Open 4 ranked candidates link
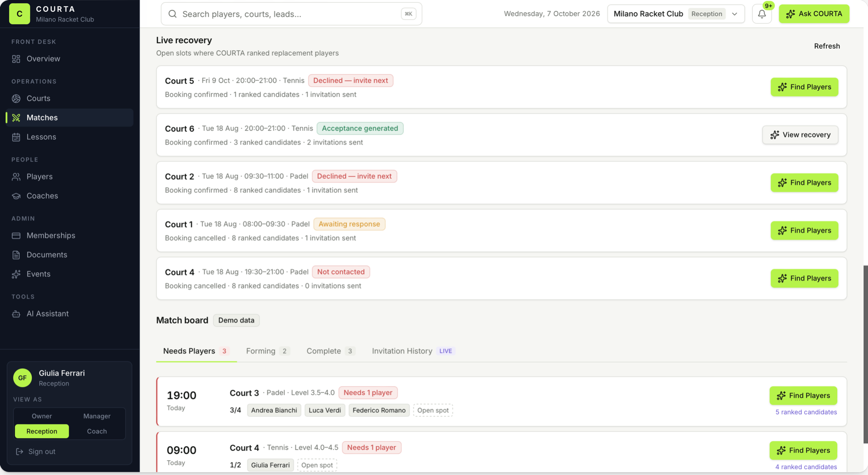Screen dimensions: 868x475 pyautogui.click(x=806, y=467)
